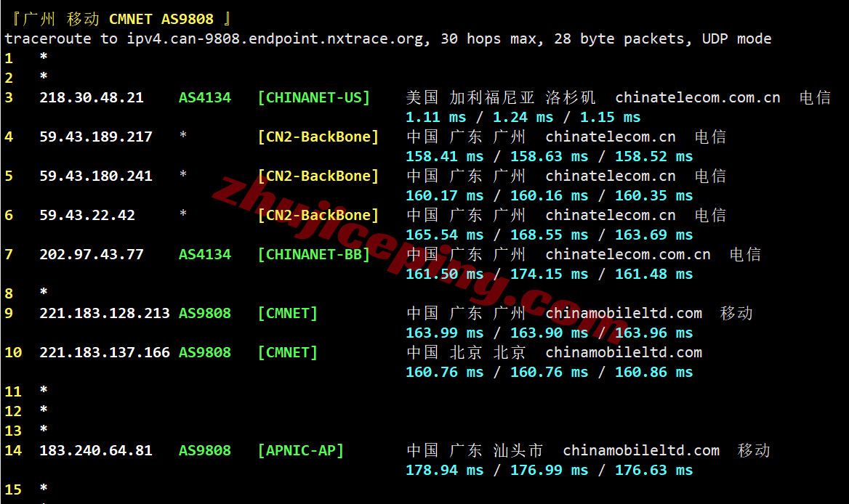Click the header text CMNET AS9808
The height and width of the screenshot is (504, 849).
pyautogui.click(x=161, y=20)
